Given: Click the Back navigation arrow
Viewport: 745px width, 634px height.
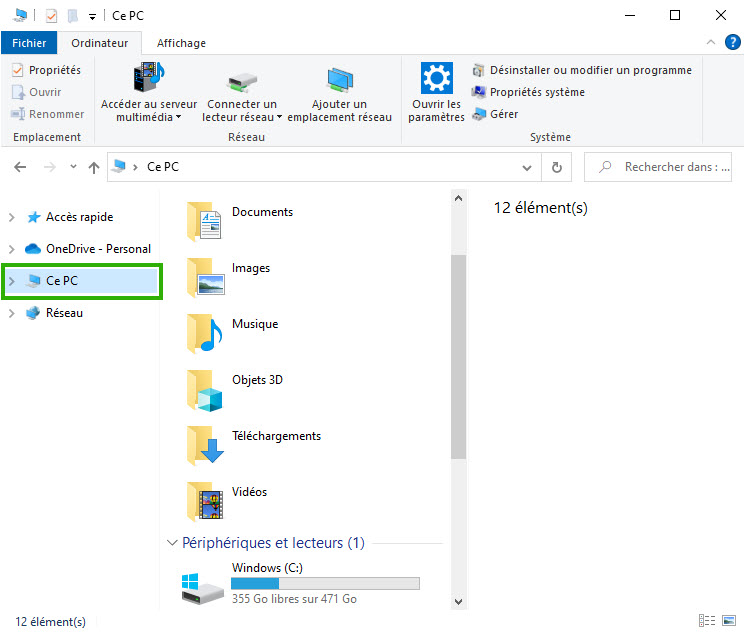Looking at the screenshot, I should [20, 167].
